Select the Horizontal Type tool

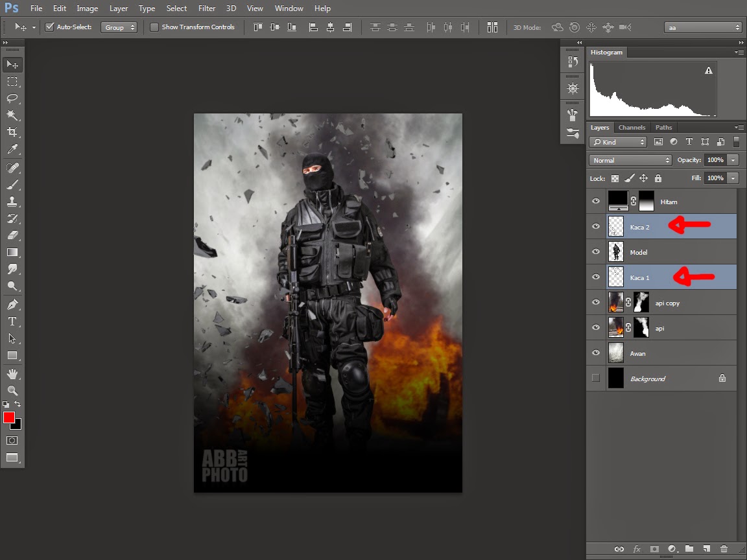(x=12, y=321)
